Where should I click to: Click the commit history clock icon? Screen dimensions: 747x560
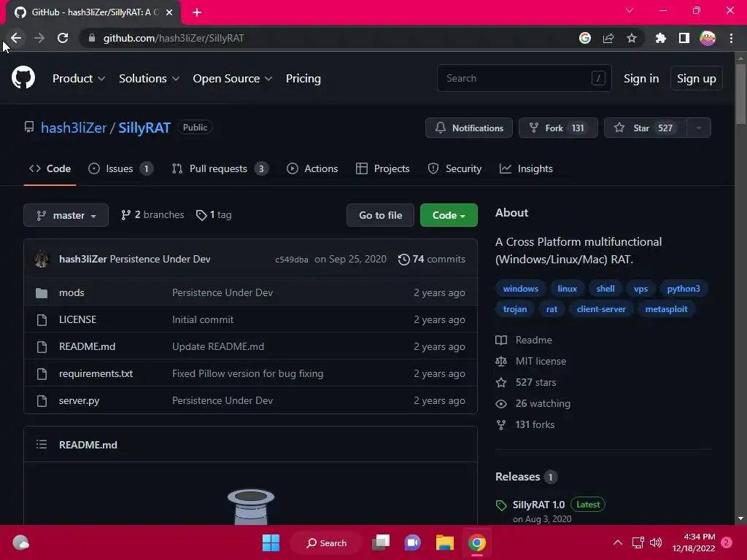pyautogui.click(x=403, y=259)
